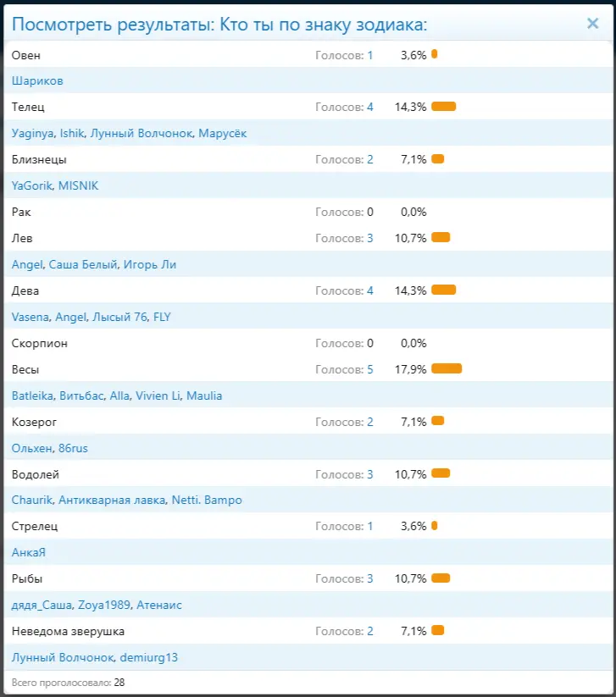Open АнкаЯ's profile link
616x697 pixels.
[x=29, y=552]
